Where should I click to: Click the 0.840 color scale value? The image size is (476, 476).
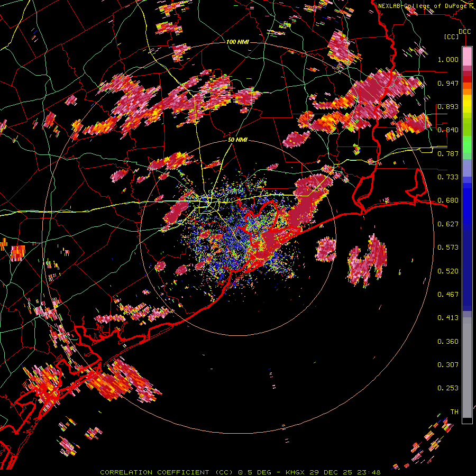(448, 130)
